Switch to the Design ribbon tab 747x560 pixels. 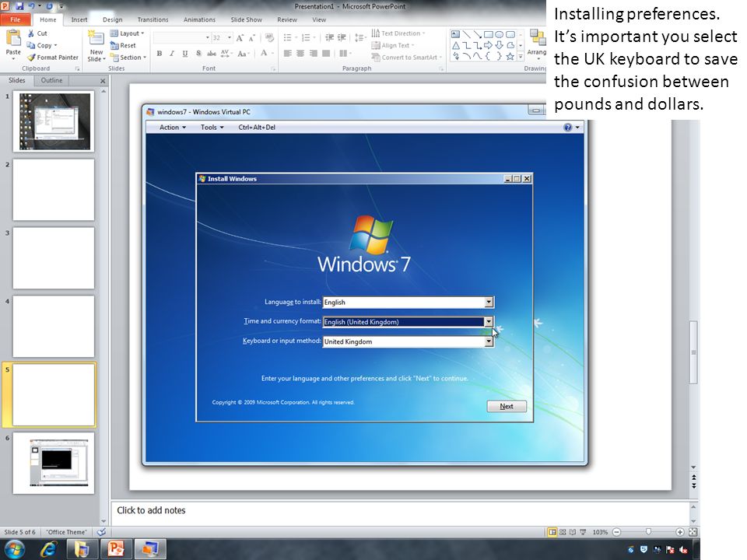point(112,19)
